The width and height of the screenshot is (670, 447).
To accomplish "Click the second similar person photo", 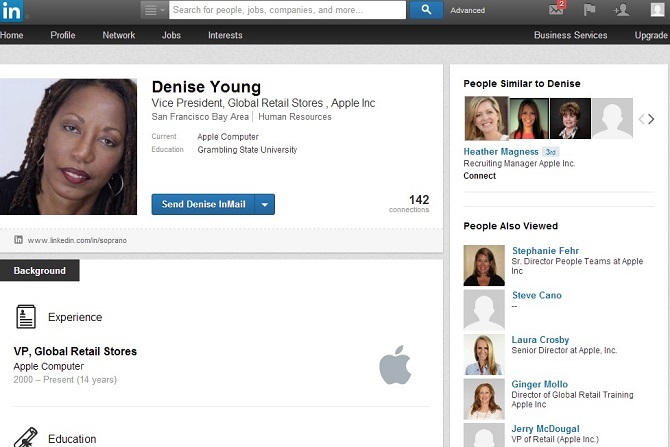I will (x=529, y=119).
